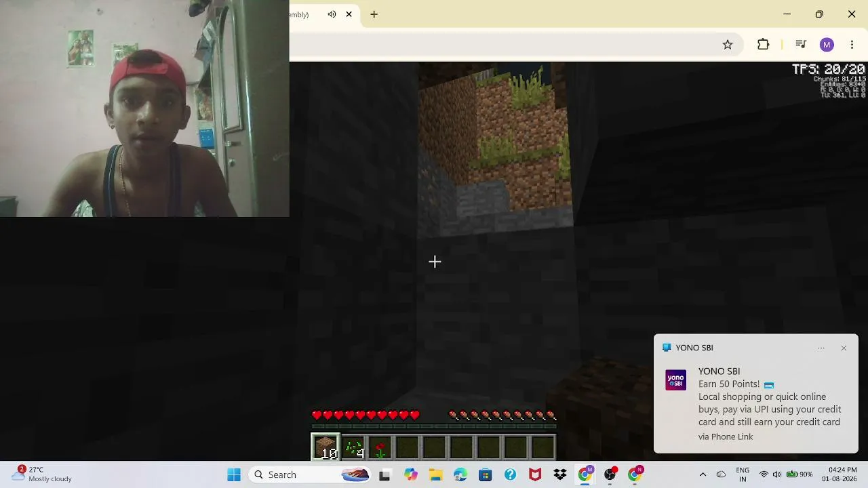Screen dimensions: 868x488
Task: Restore down the Chrome window
Action: (x=819, y=14)
